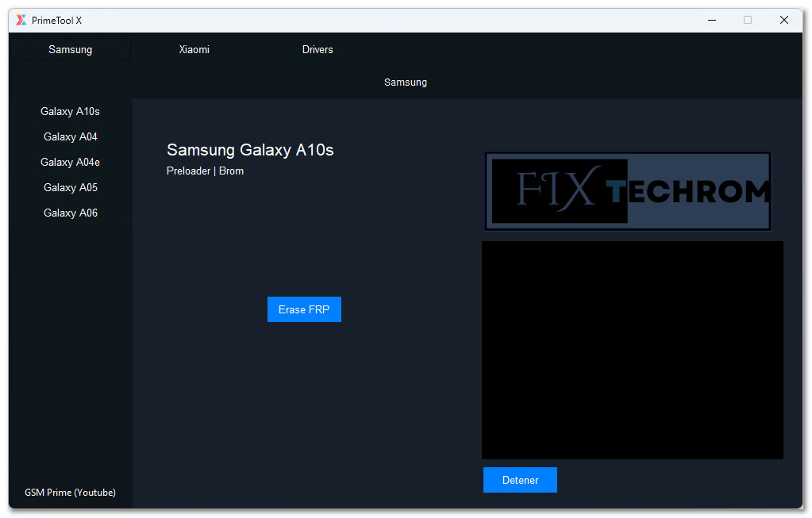812x518 pixels.
Task: Select Galaxy A10s in the sidebar
Action: (71, 111)
